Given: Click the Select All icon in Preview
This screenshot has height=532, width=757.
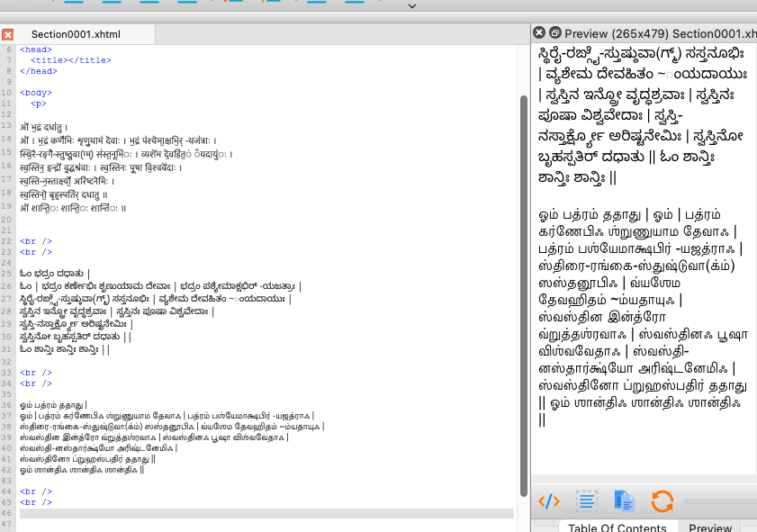Looking at the screenshot, I should [587, 501].
